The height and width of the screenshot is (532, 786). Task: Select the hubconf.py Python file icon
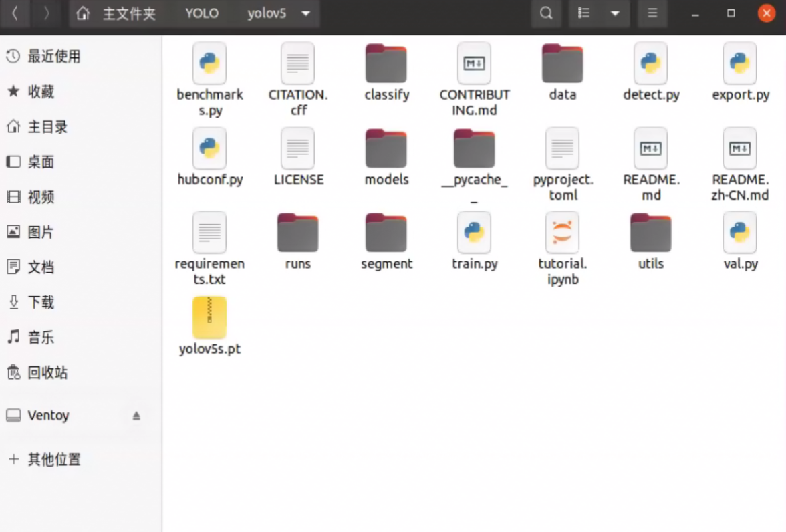(210, 148)
